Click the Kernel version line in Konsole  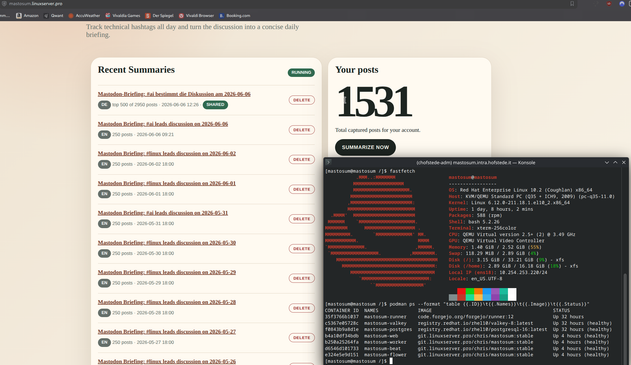(x=509, y=203)
